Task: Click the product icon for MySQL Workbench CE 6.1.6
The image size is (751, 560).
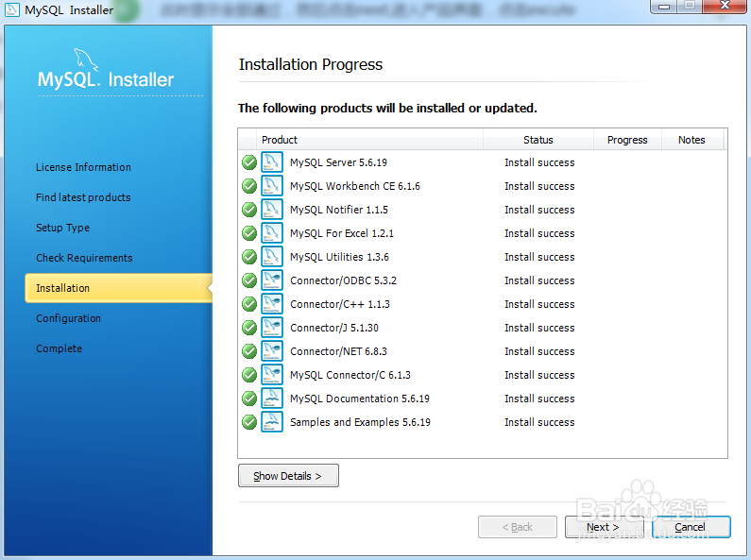Action: pyautogui.click(x=271, y=186)
